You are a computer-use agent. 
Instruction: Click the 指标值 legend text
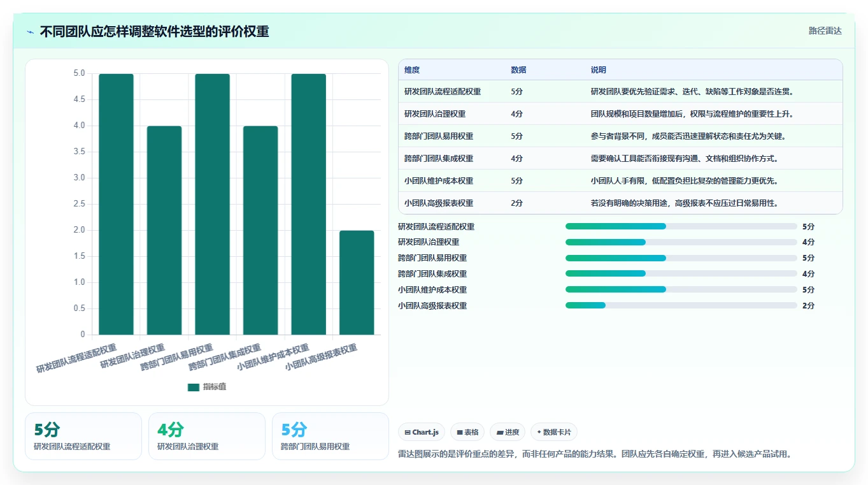point(215,387)
